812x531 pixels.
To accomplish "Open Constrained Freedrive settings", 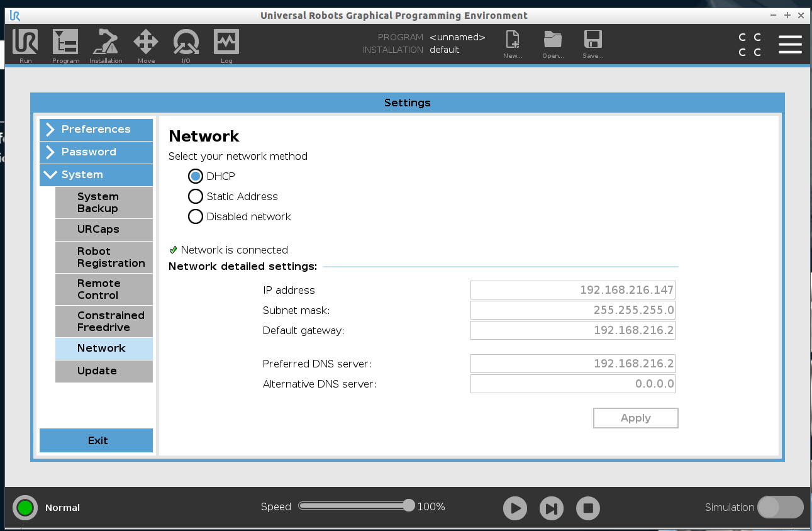I will pyautogui.click(x=104, y=321).
